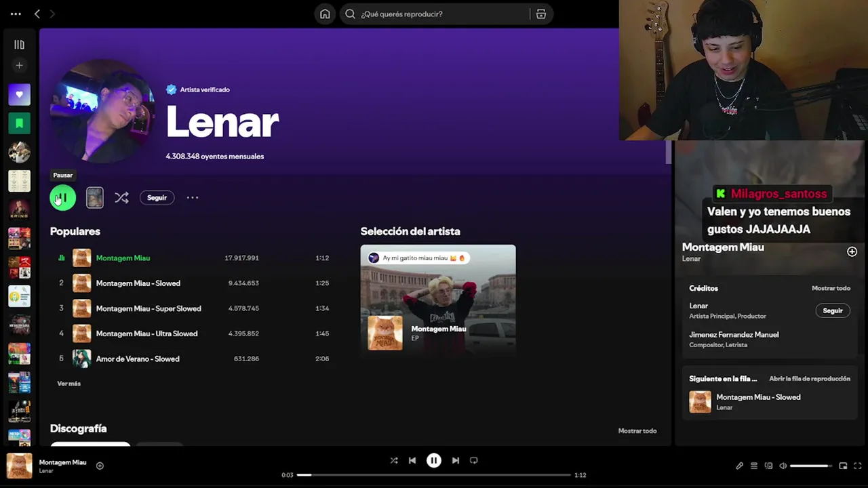868x488 pixels.
Task: Skip to the previous track
Action: click(412, 460)
